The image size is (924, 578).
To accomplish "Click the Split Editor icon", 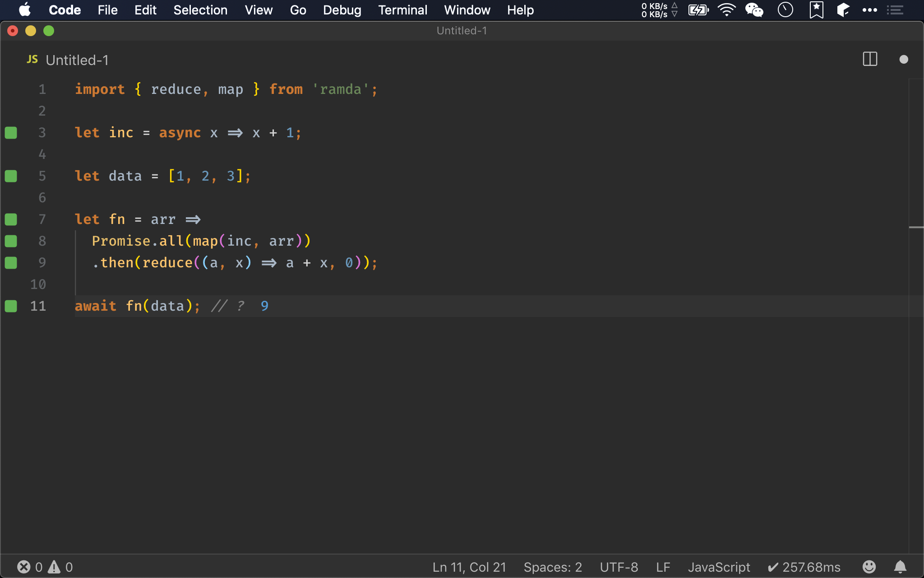I will 870,59.
